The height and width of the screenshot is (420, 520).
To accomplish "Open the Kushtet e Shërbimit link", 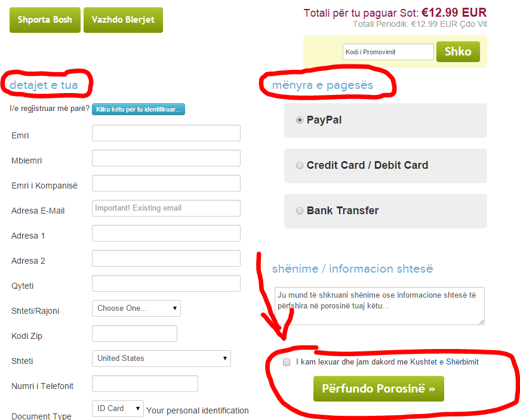I will (444, 362).
